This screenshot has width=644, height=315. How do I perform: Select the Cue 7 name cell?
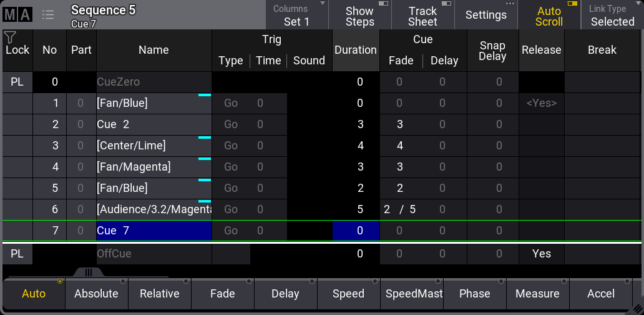[x=154, y=231]
